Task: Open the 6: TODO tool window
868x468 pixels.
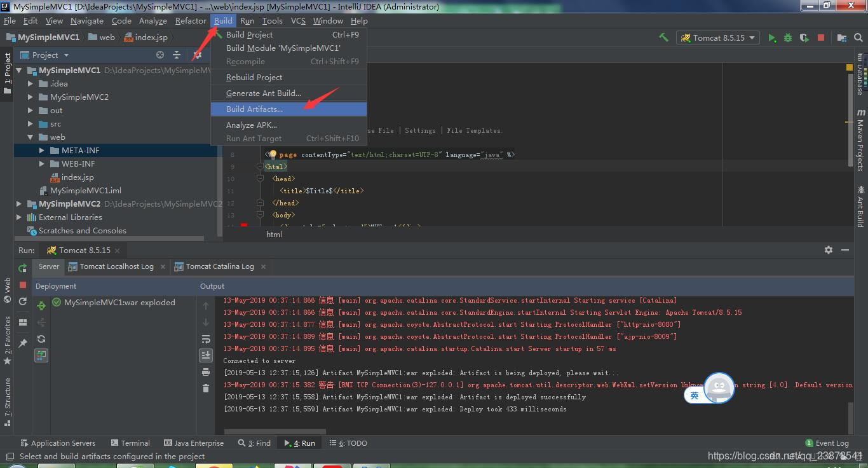Action: (349, 443)
